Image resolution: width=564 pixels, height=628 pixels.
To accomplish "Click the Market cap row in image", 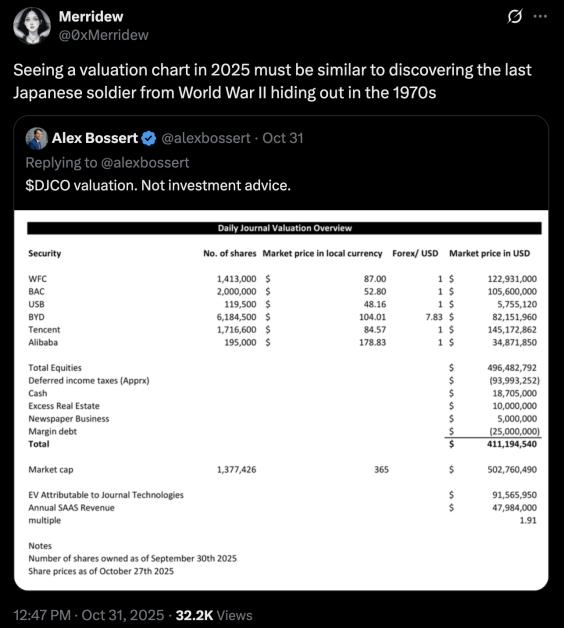I will click(x=282, y=469).
